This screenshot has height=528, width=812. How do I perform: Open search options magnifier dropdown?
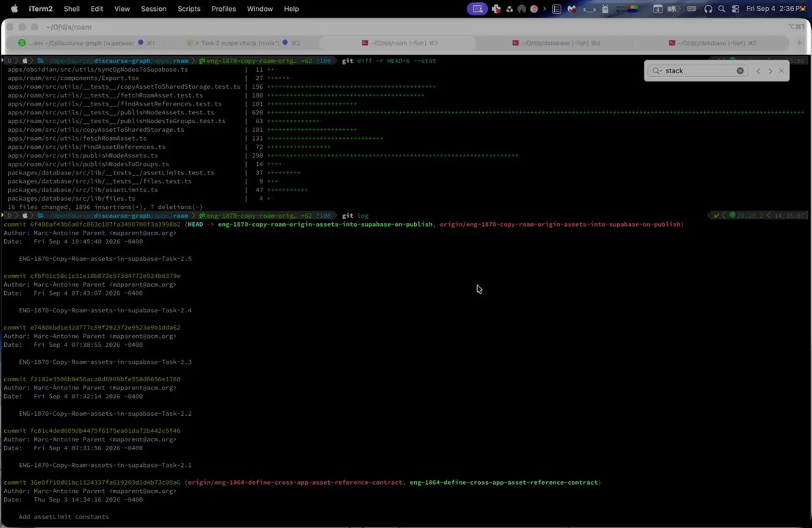[657, 70]
